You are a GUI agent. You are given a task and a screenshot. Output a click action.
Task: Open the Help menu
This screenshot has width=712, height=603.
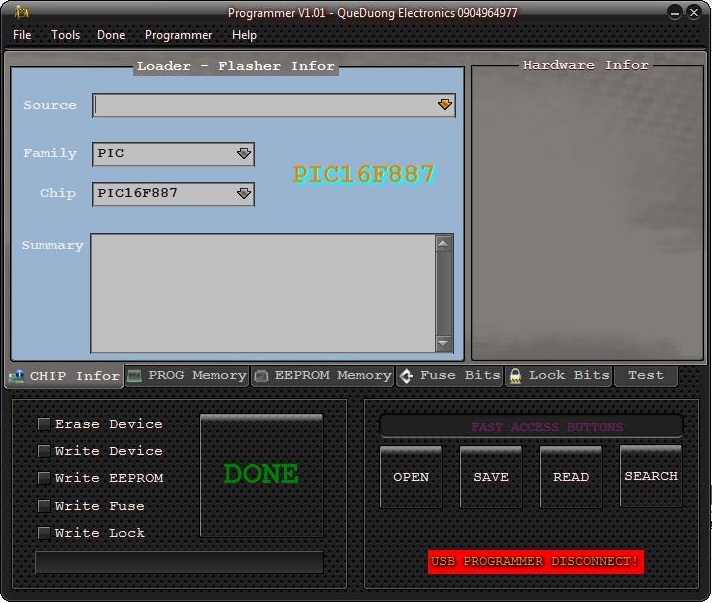click(244, 35)
